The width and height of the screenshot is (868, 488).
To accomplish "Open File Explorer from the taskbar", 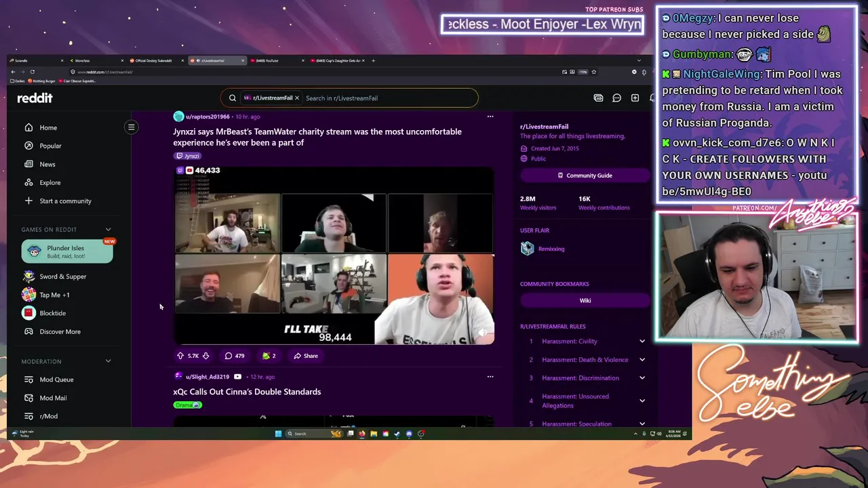I will pos(373,434).
